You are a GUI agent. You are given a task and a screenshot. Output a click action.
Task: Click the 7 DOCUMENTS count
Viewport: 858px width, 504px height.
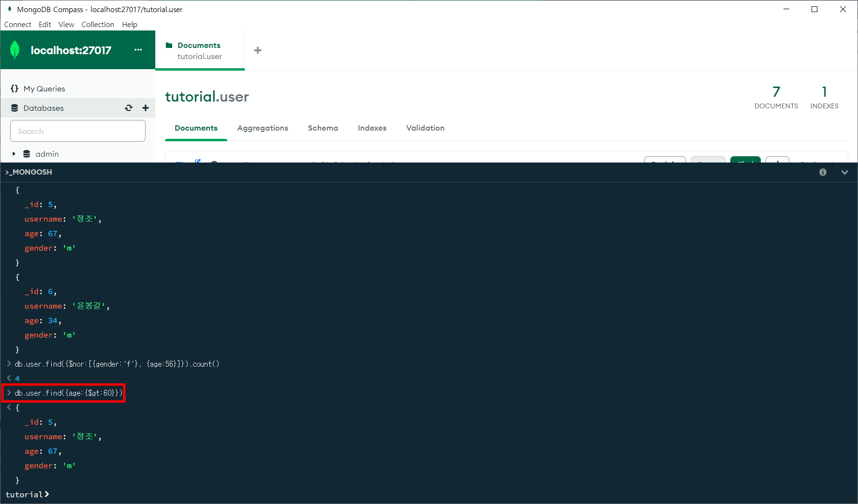click(x=776, y=97)
